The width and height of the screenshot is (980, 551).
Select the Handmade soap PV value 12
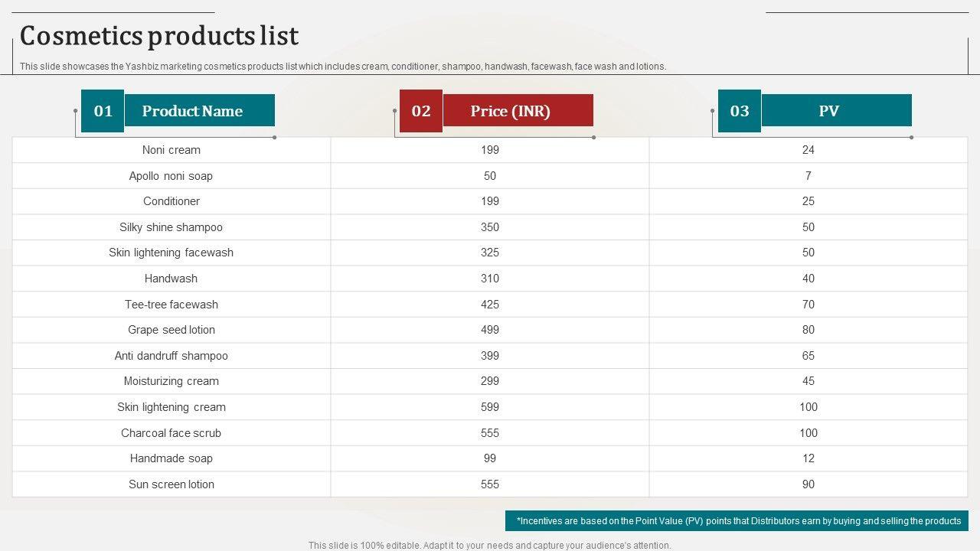808,458
